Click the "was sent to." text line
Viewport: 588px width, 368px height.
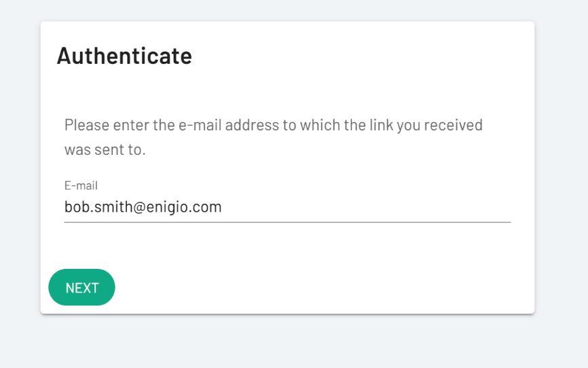[105, 149]
